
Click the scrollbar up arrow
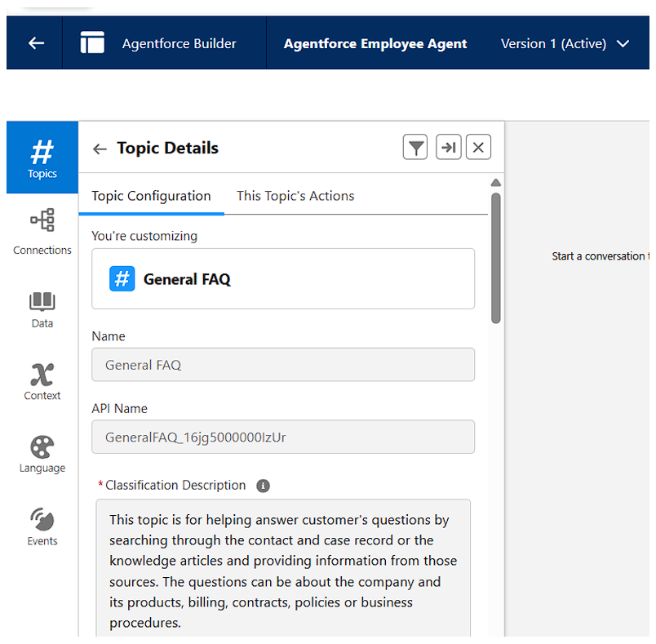click(x=496, y=183)
